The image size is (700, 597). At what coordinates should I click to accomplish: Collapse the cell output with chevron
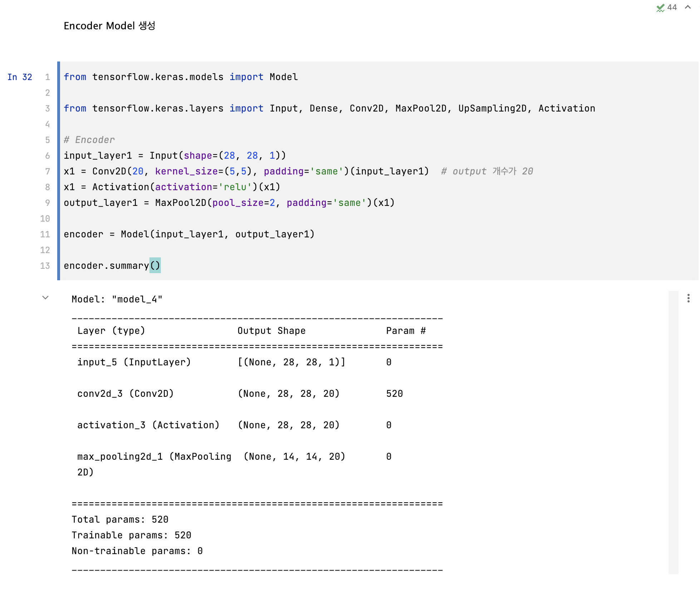tap(45, 297)
